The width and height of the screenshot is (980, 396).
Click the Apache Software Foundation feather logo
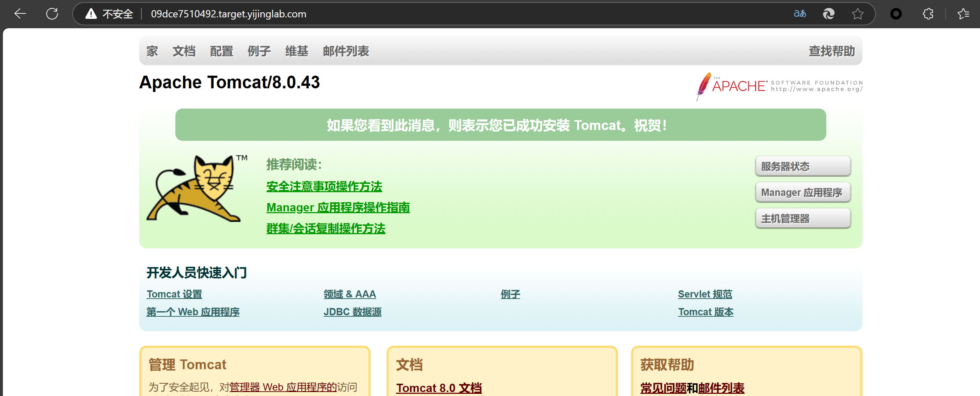[x=779, y=86]
